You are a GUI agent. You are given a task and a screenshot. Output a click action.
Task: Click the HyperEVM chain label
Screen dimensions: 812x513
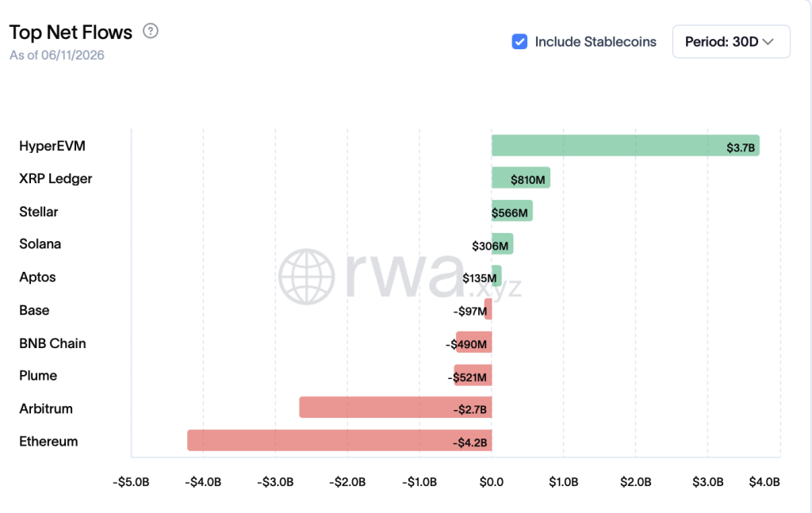(x=52, y=146)
